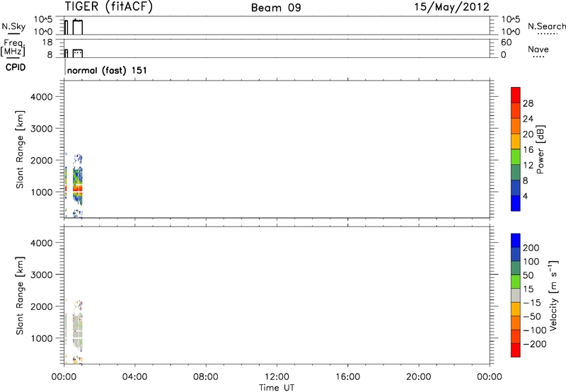Click the -200 tick on Velocity colorbar
The width and height of the screenshot is (566, 392).
coord(535,344)
